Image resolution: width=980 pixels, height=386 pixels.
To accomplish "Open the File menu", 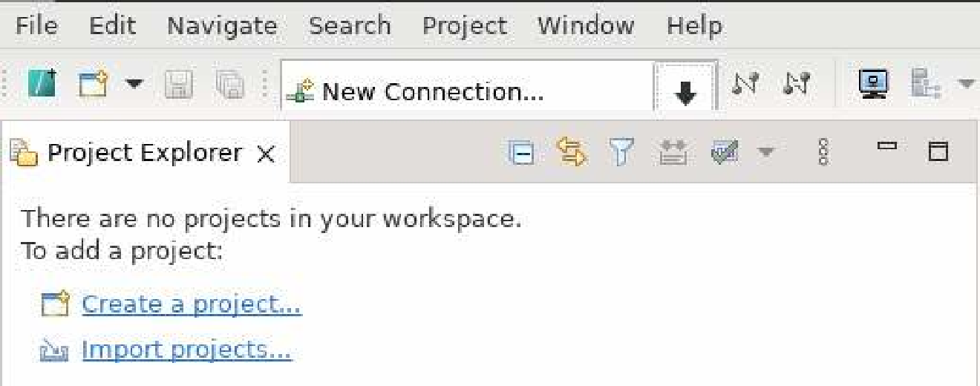I will point(36,26).
